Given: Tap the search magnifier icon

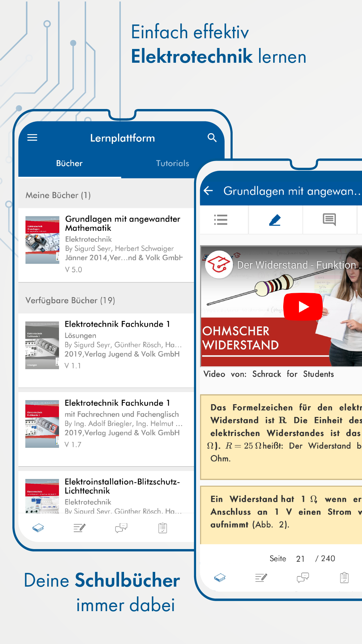Looking at the screenshot, I should pos(212,138).
